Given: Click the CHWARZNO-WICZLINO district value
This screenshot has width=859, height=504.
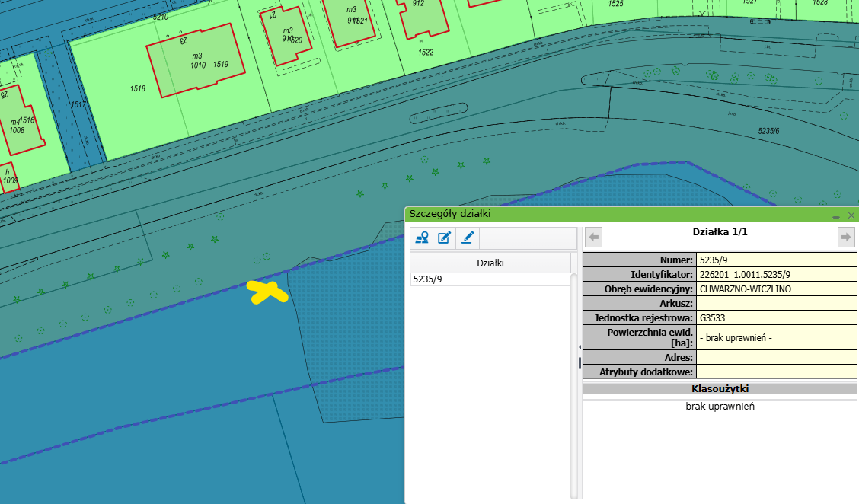Looking at the screenshot, I should pyautogui.click(x=776, y=289).
